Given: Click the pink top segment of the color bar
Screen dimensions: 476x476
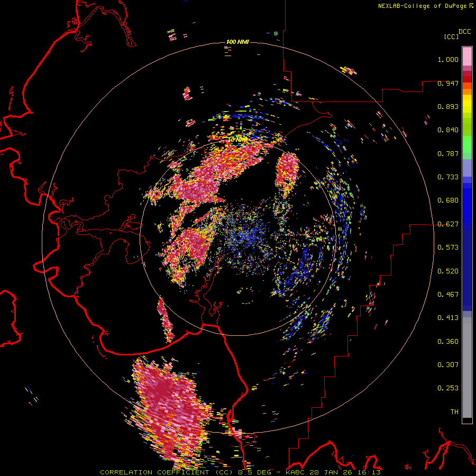Looking at the screenshot, I should 467,57.
